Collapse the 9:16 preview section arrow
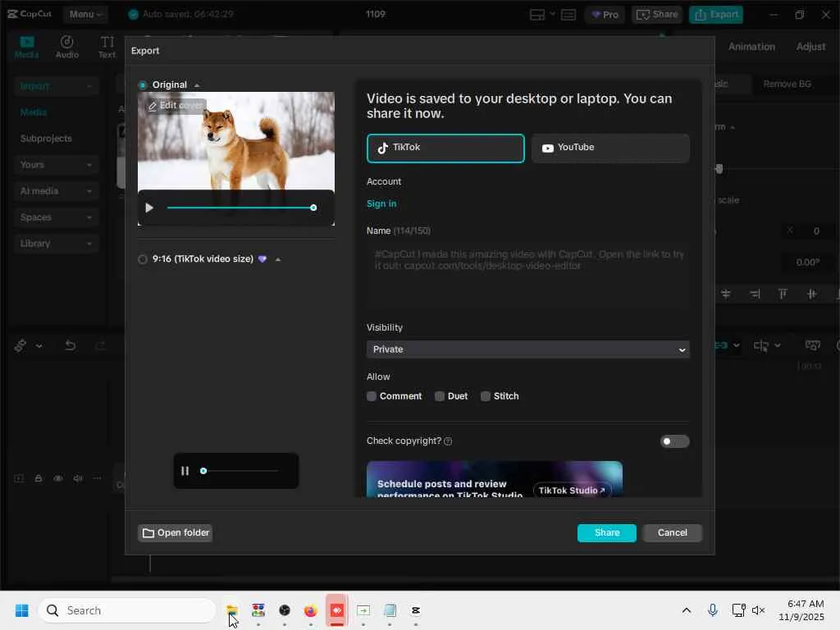Viewport: 840px width, 630px height. point(278,260)
